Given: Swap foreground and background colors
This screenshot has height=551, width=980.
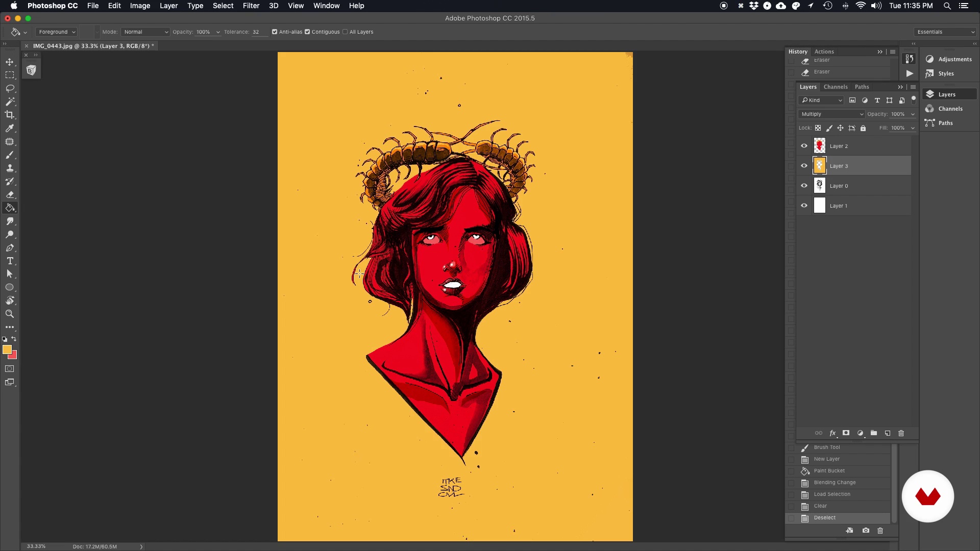Looking at the screenshot, I should 14,339.
